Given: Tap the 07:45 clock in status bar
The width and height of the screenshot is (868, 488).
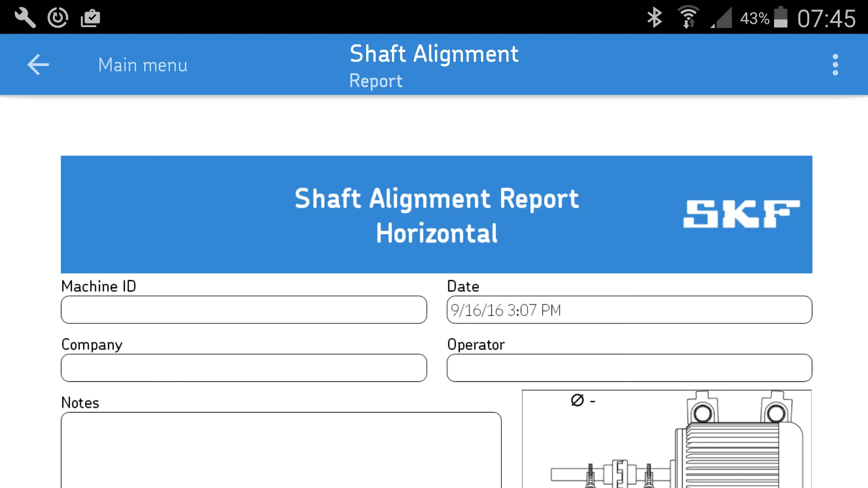Looking at the screenshot, I should click(x=826, y=19).
